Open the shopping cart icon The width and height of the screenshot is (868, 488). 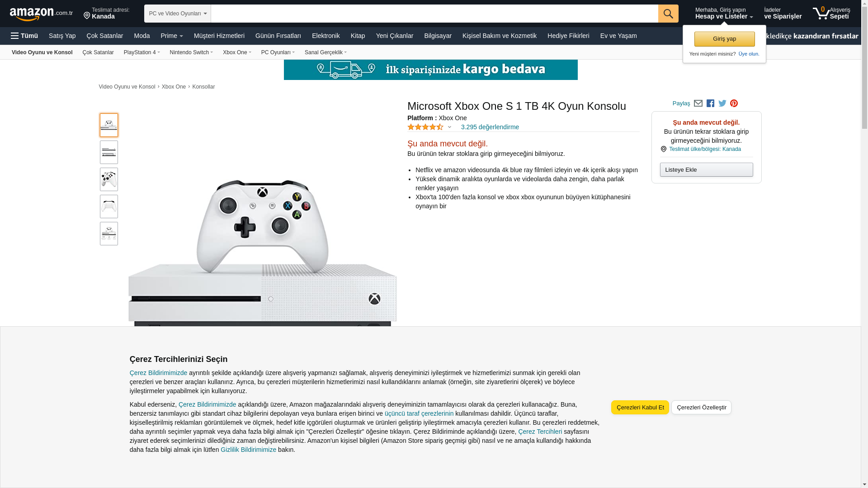(831, 13)
